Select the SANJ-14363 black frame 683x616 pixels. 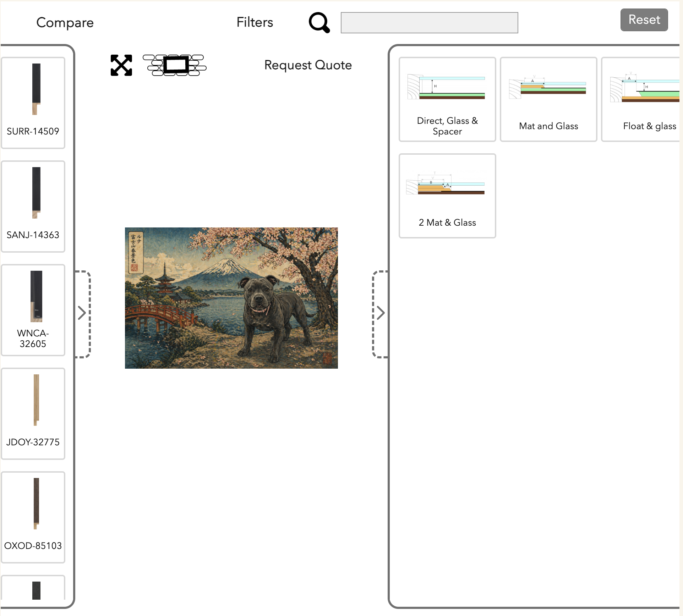click(x=33, y=206)
